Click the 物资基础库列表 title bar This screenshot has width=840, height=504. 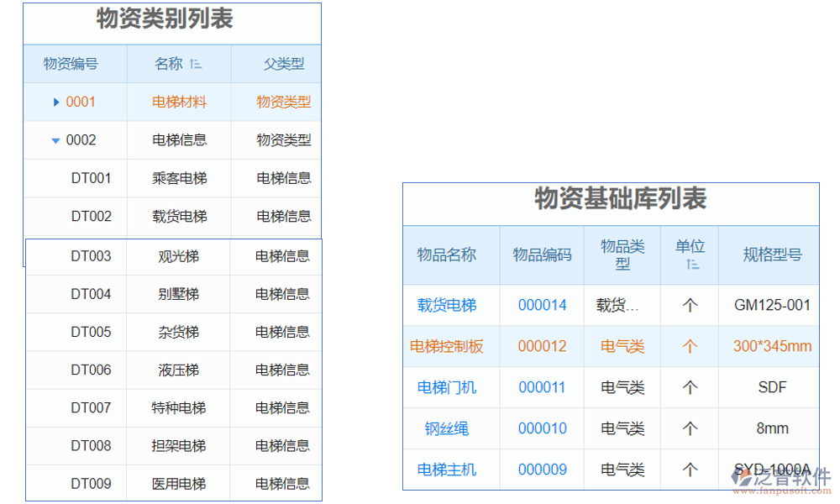pyautogui.click(x=620, y=201)
